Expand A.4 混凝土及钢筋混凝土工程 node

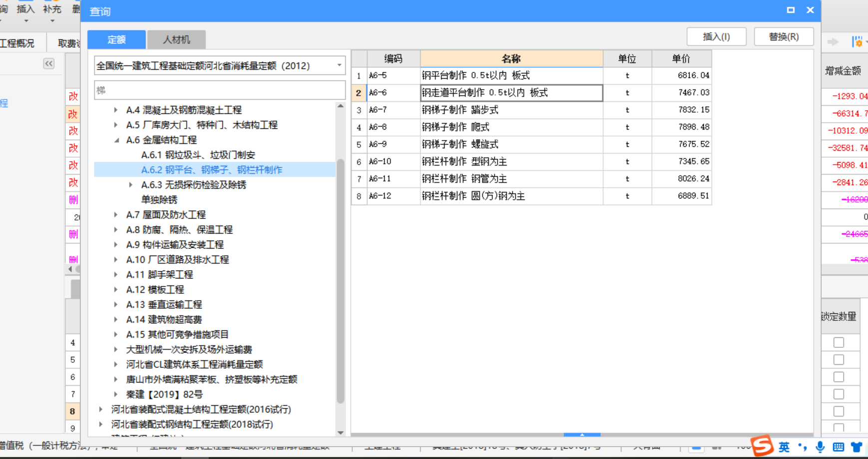116,110
